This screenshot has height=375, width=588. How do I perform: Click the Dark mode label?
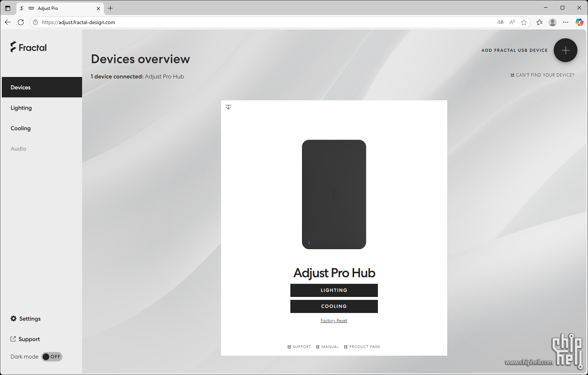(x=24, y=357)
